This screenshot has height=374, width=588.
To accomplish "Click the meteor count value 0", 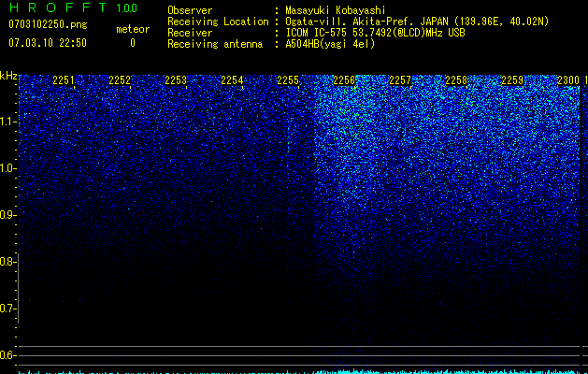I will pyautogui.click(x=133, y=43).
